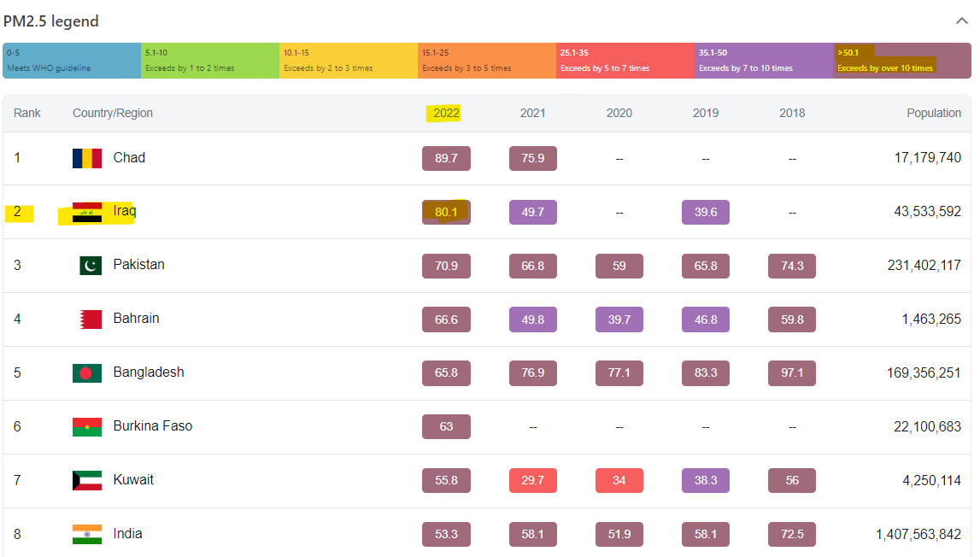Sort table by 2022 column header
Screen dimensions: 980x557
point(446,113)
